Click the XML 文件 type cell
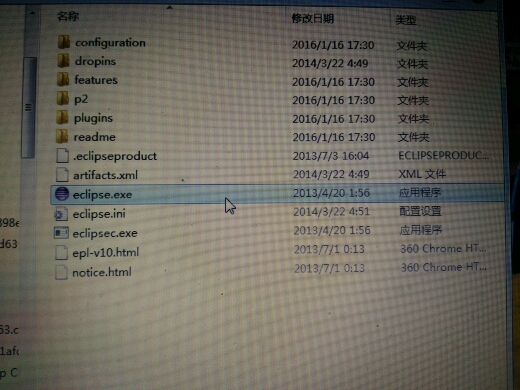Screen dimensions: 520x390 (x=422, y=174)
